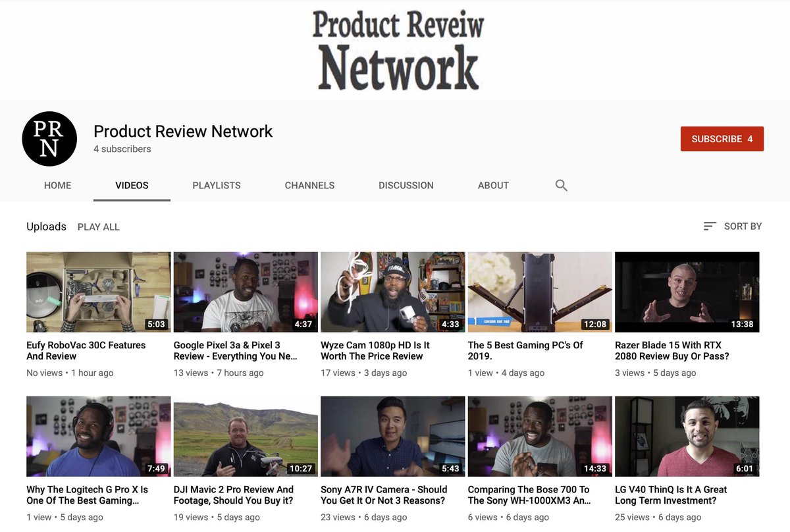Click title 'Wyze Cam 1080p HD Is It Worth'
The image size is (790, 532).
[375, 351]
